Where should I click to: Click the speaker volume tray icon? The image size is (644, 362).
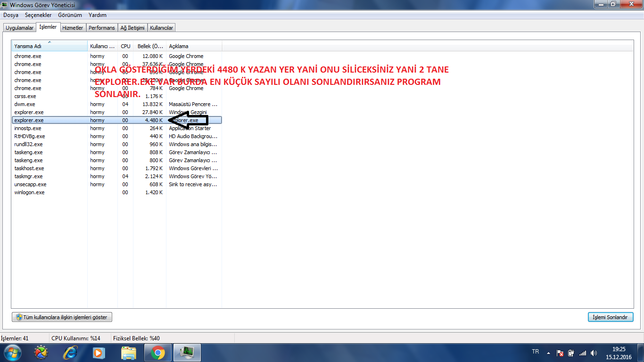594,353
